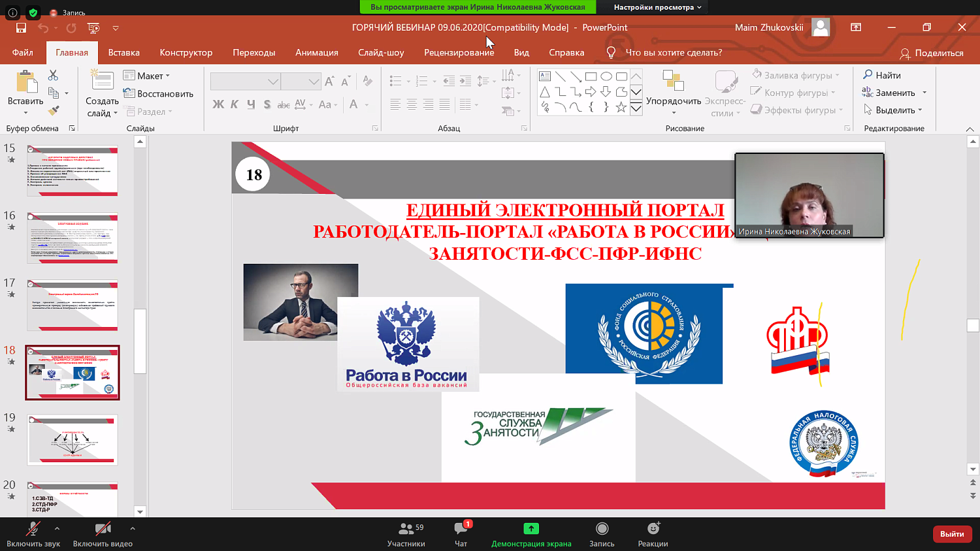Open the Файл tab

pos(22,53)
